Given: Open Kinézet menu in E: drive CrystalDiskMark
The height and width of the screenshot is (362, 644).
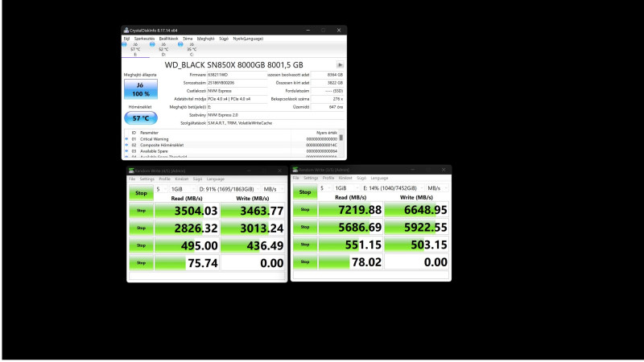Looking at the screenshot, I should [x=345, y=178].
